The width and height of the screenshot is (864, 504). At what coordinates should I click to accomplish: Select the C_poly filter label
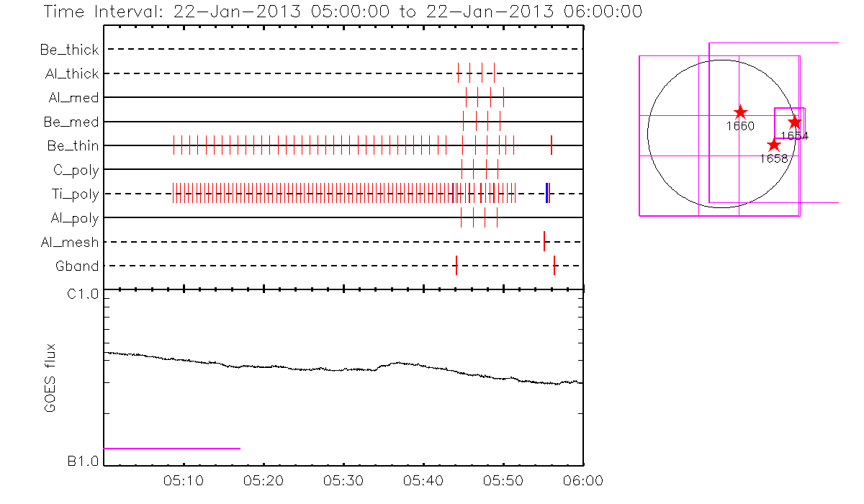tap(75, 170)
